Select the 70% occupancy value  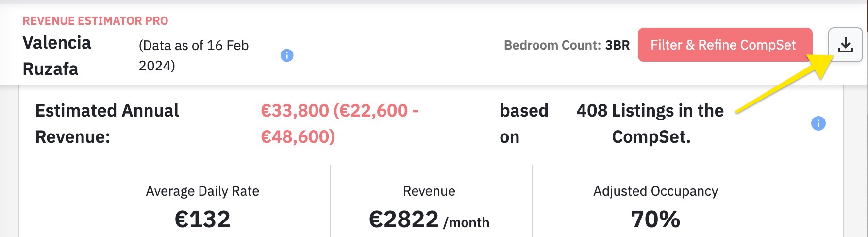655,219
